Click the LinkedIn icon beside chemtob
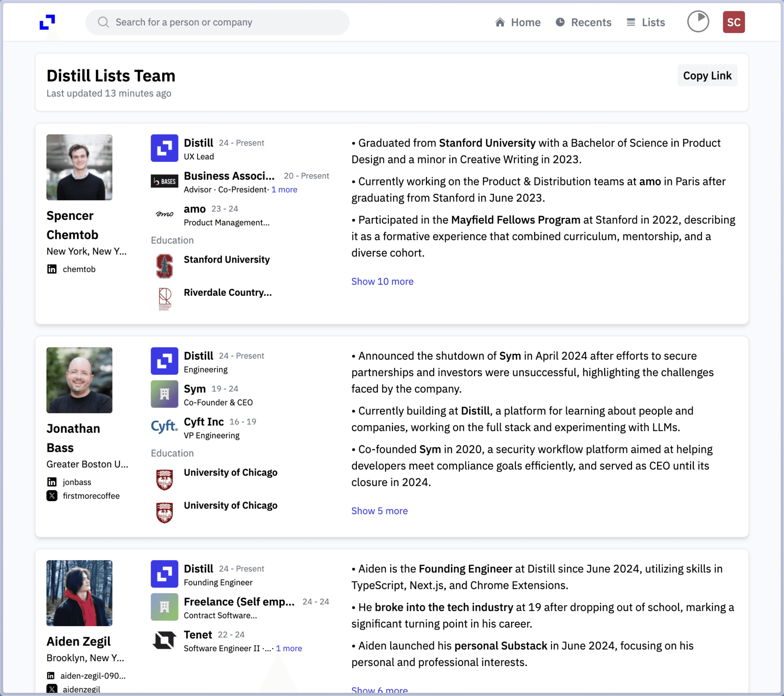Image resolution: width=784 pixels, height=696 pixels. pyautogui.click(x=52, y=269)
